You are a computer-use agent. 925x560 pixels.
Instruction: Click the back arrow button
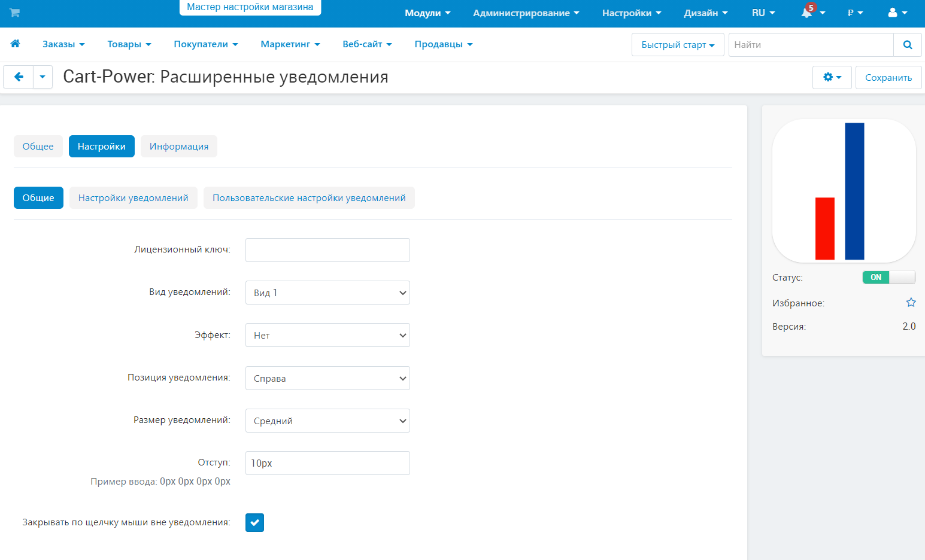(x=19, y=77)
